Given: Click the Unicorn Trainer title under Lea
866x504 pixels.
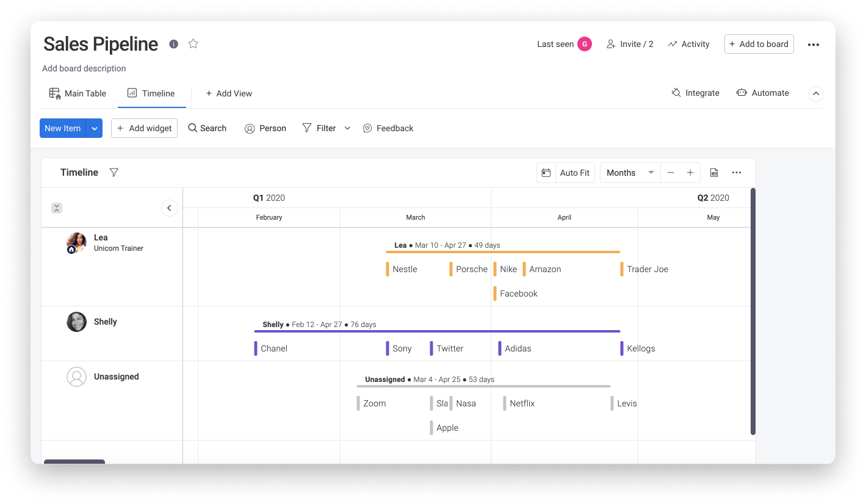Looking at the screenshot, I should tap(119, 248).
